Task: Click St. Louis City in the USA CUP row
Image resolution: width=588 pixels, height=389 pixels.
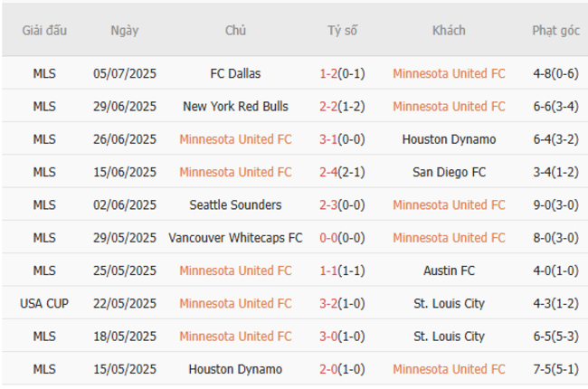Action: (449, 303)
